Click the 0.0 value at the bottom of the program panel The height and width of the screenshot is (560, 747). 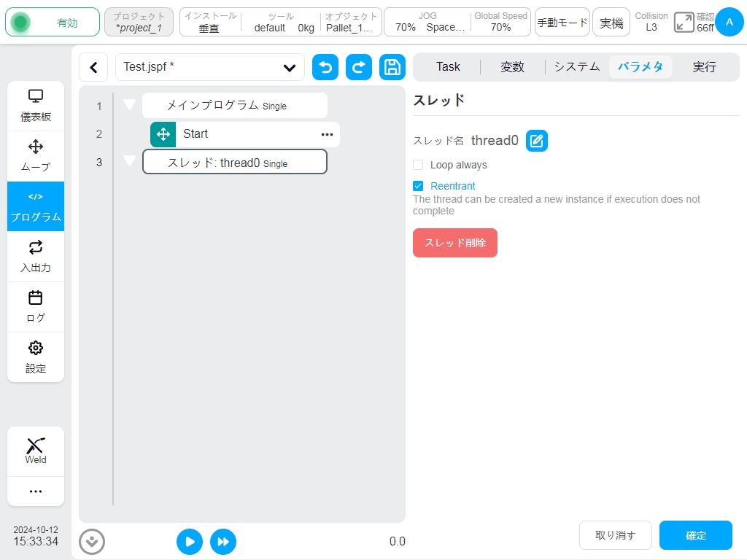(398, 542)
